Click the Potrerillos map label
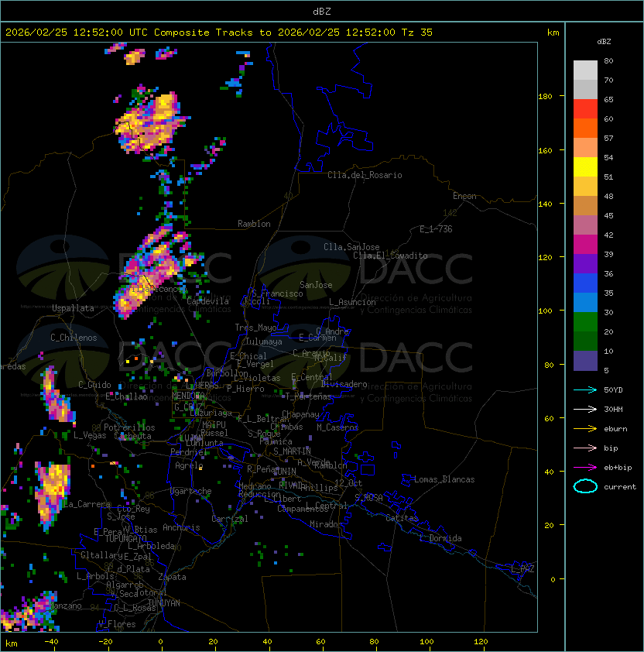644x652 pixels. click(129, 427)
